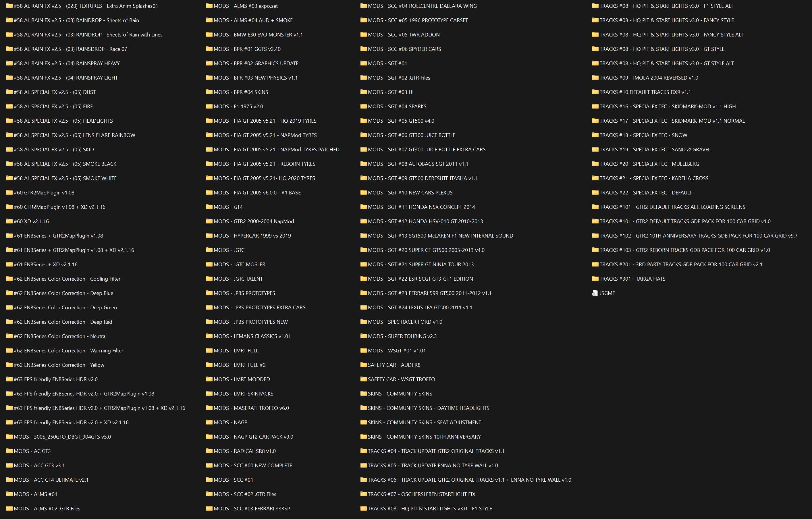
Task: Select #58 AL SPECIAL FX v2.5 - (05) FIRE
Action: point(53,106)
